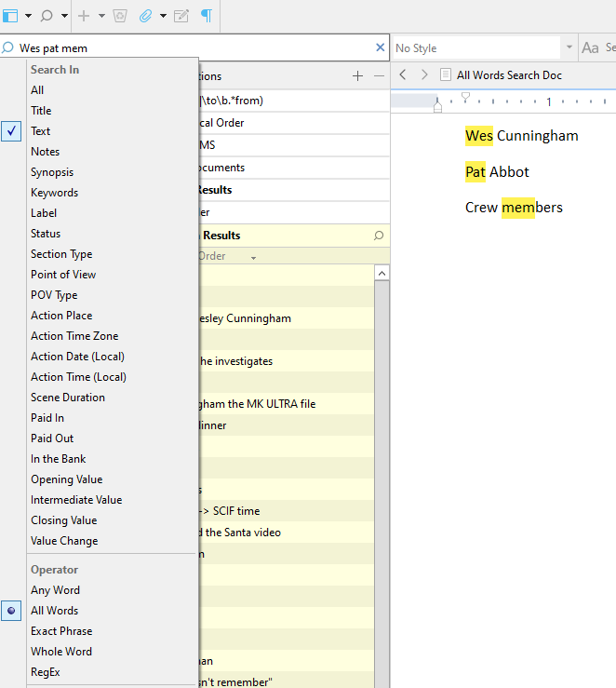Select the RegEx search operator
Viewport: 616px width, 688px height.
coord(46,672)
